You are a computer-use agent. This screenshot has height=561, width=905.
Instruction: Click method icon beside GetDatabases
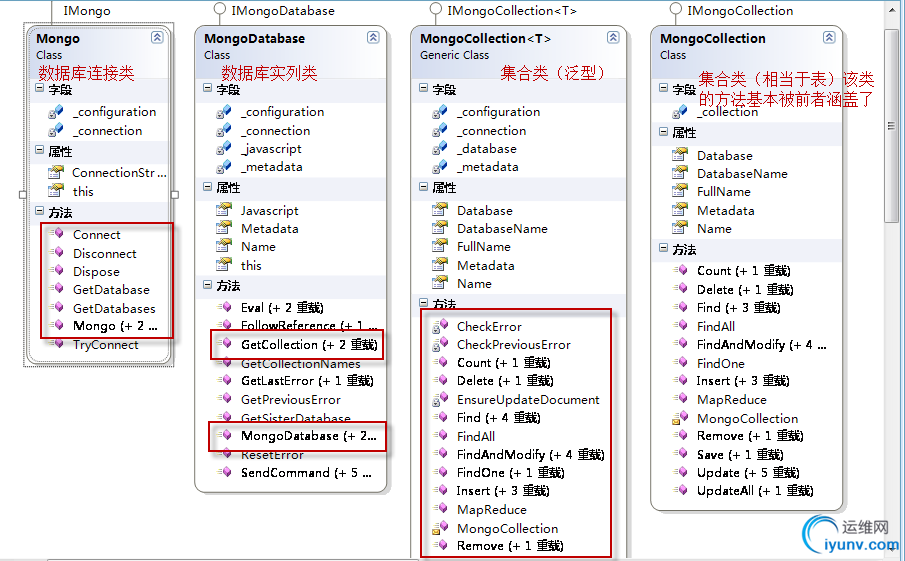(x=57, y=308)
